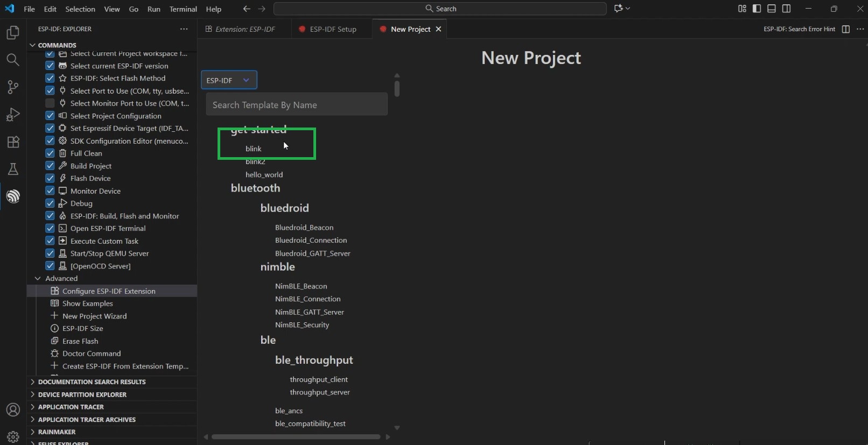868x445 pixels.
Task: Open the ESP-IDF Explorer activity bar icon
Action: pyautogui.click(x=13, y=196)
